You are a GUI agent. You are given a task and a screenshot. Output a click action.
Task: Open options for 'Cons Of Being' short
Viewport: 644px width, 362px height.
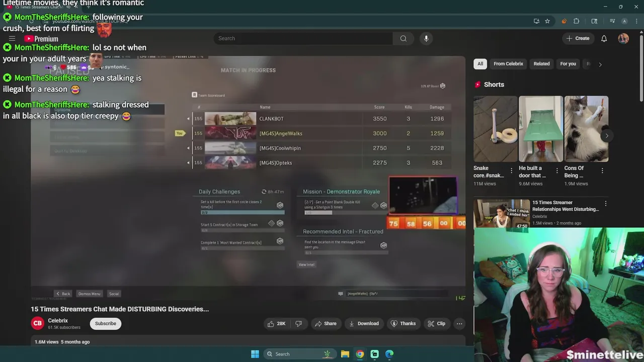point(602,171)
